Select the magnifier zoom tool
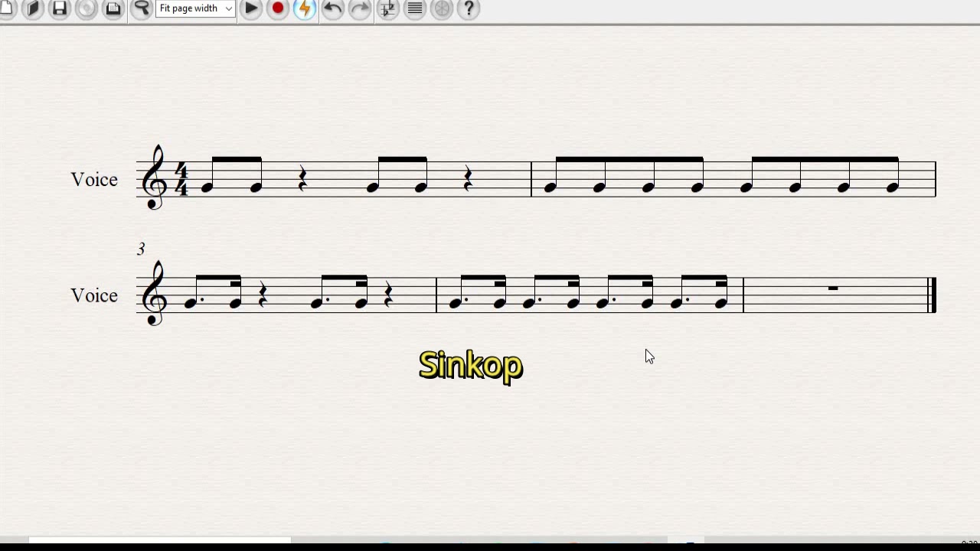980x551 pixels. 142,8
